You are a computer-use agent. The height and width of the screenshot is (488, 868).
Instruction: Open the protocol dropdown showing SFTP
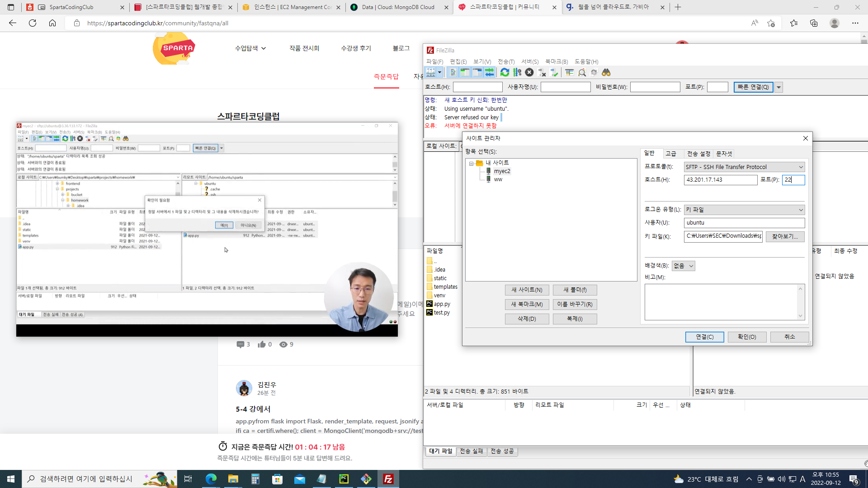pyautogui.click(x=744, y=167)
